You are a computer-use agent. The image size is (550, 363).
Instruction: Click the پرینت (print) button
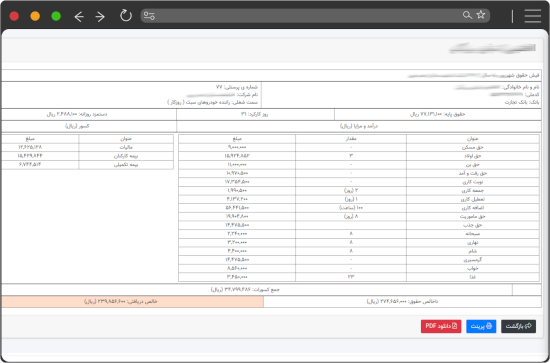pyautogui.click(x=481, y=326)
